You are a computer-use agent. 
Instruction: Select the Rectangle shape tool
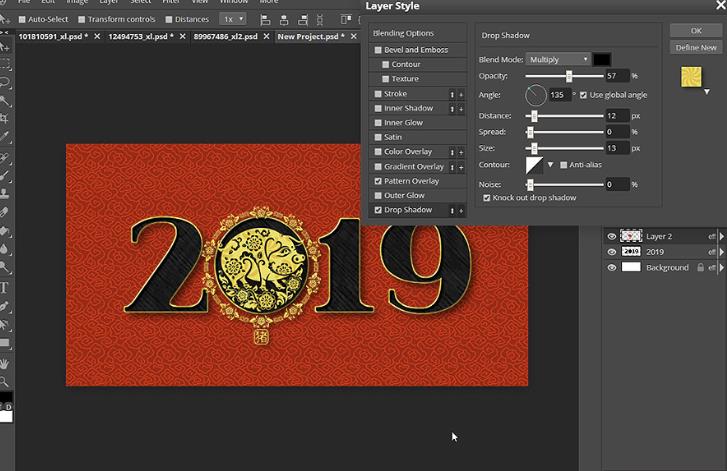pyautogui.click(x=4, y=343)
